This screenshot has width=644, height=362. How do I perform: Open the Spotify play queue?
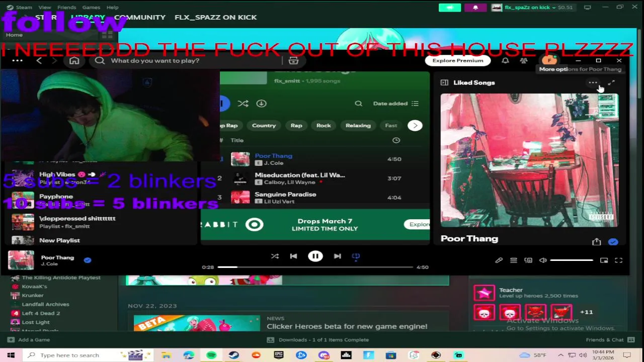(513, 260)
